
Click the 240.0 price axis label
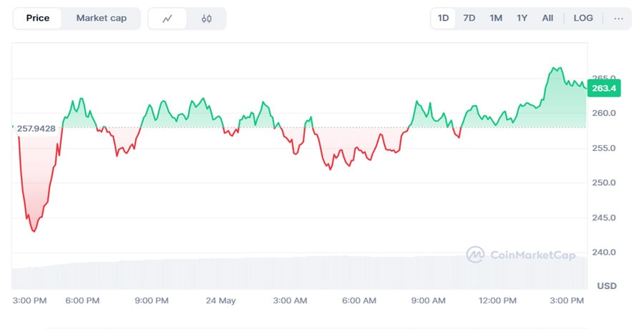[604, 252]
